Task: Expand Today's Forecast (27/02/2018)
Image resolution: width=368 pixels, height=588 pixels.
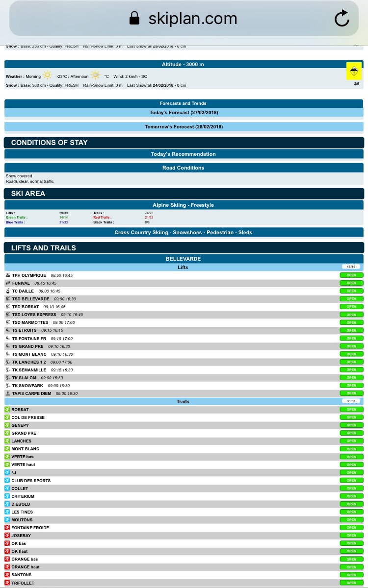Action: click(x=184, y=112)
